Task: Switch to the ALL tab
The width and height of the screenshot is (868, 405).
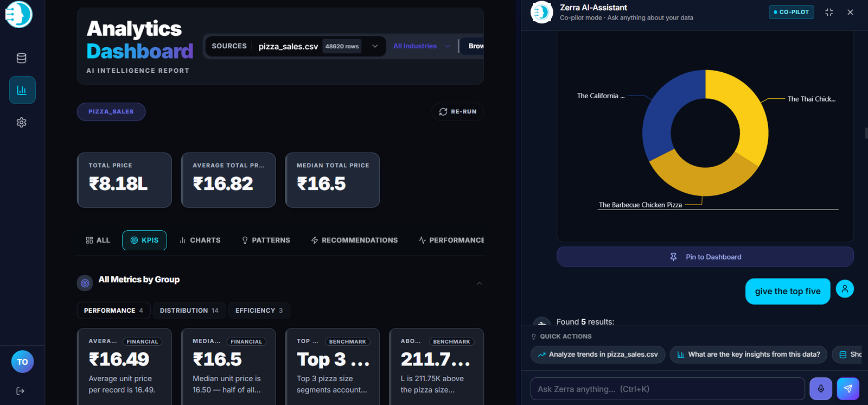Action: point(98,240)
